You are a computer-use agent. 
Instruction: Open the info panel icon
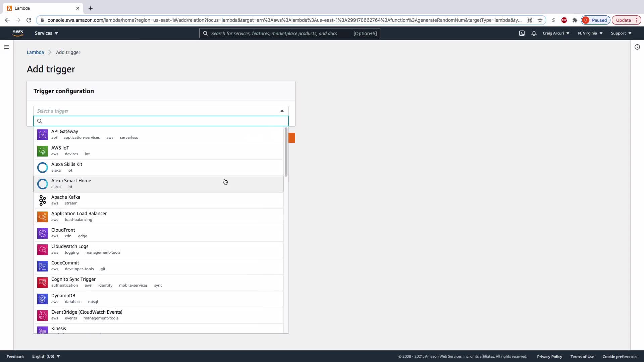(x=637, y=47)
